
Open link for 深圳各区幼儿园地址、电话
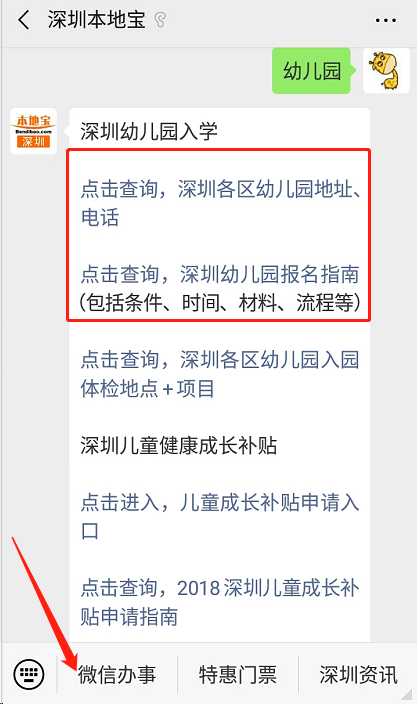click(x=220, y=202)
